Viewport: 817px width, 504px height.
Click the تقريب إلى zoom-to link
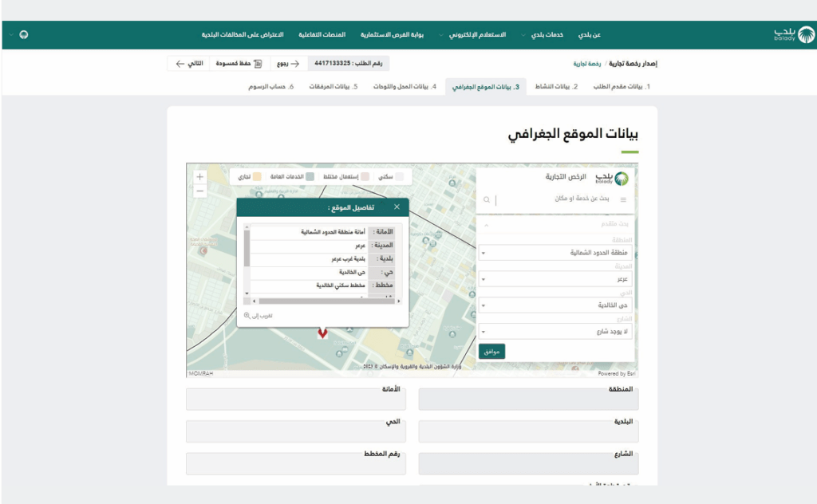click(259, 316)
